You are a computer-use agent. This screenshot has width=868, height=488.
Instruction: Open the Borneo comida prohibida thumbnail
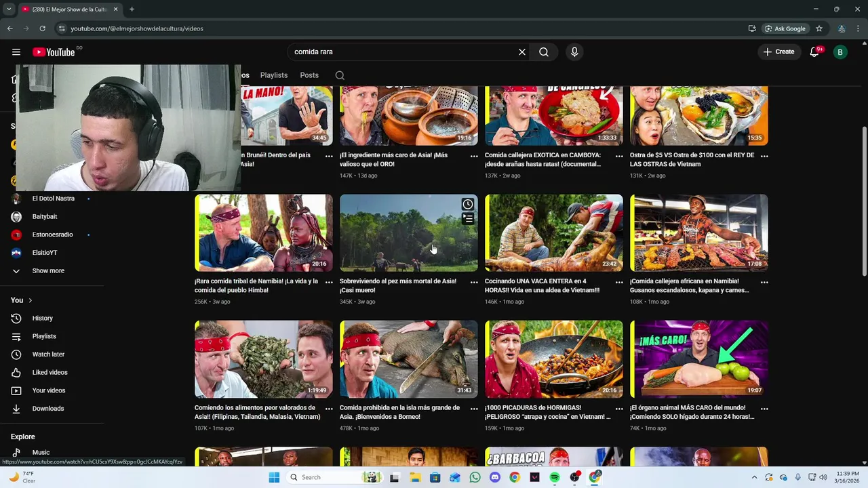click(x=409, y=359)
